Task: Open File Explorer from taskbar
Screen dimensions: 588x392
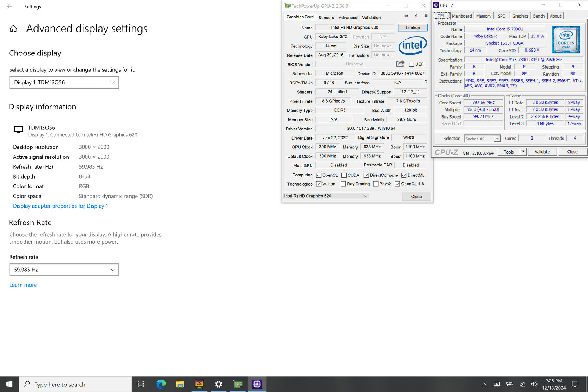Action: coord(180,384)
